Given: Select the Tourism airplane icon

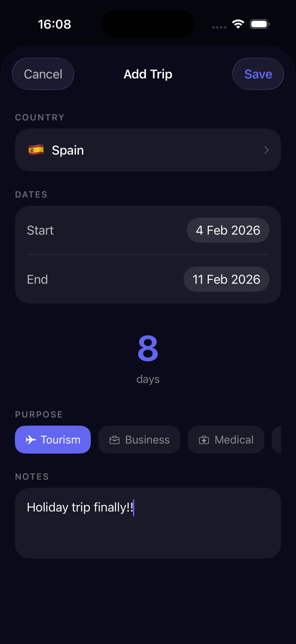Looking at the screenshot, I should pyautogui.click(x=30, y=440).
